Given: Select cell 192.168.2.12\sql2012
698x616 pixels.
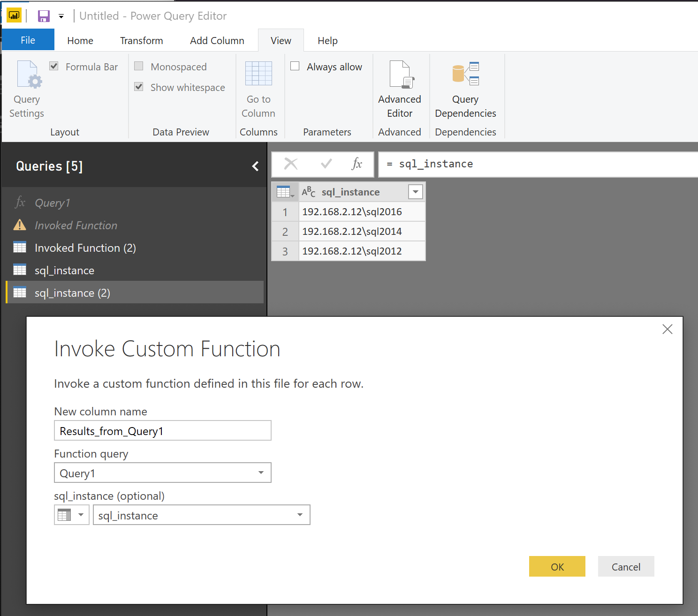Looking at the screenshot, I should coord(362,251).
